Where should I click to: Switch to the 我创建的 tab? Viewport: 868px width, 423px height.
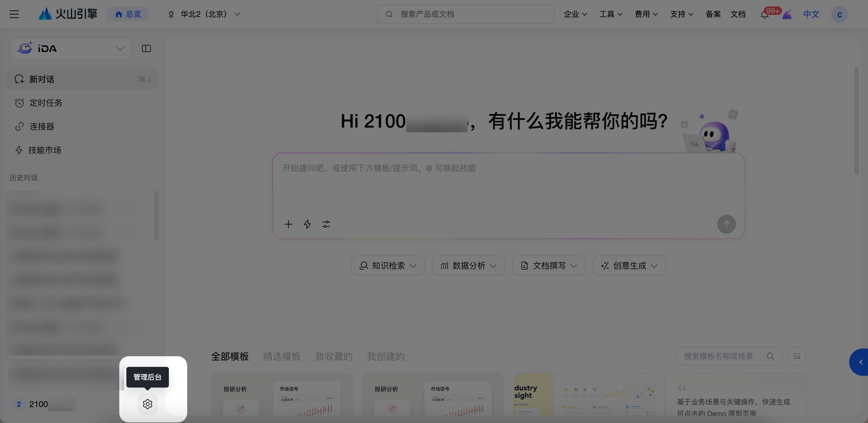[386, 356]
